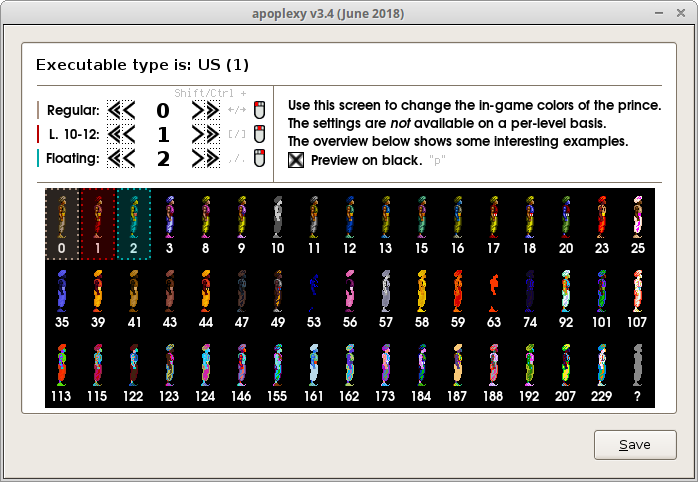
Task: Choose the light blue preview numbered 161
Action: pyautogui.click(x=314, y=372)
